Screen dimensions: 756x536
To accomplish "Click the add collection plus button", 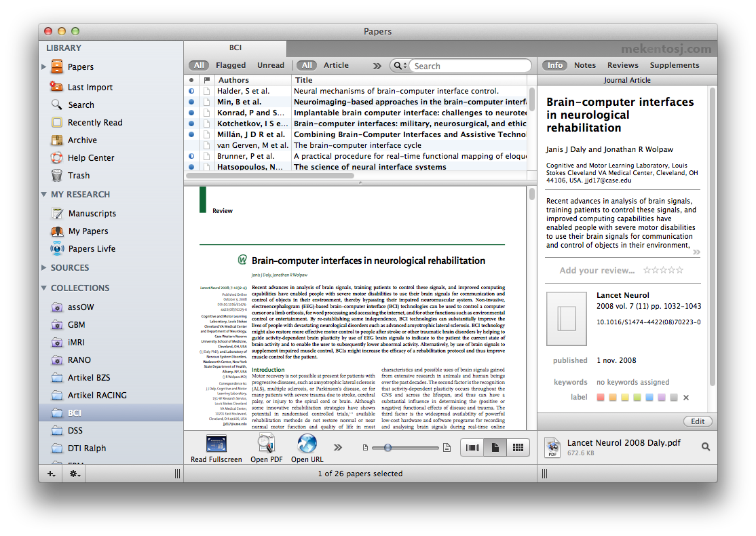I will [x=52, y=474].
